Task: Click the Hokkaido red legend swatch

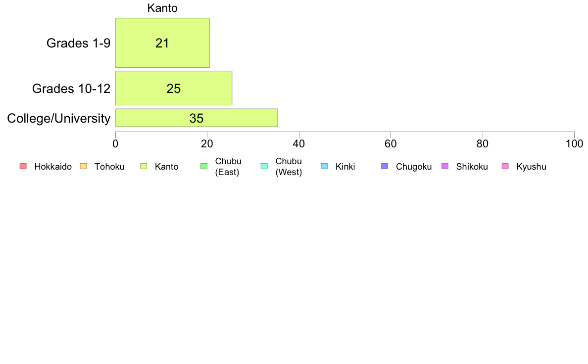Action: 23,167
